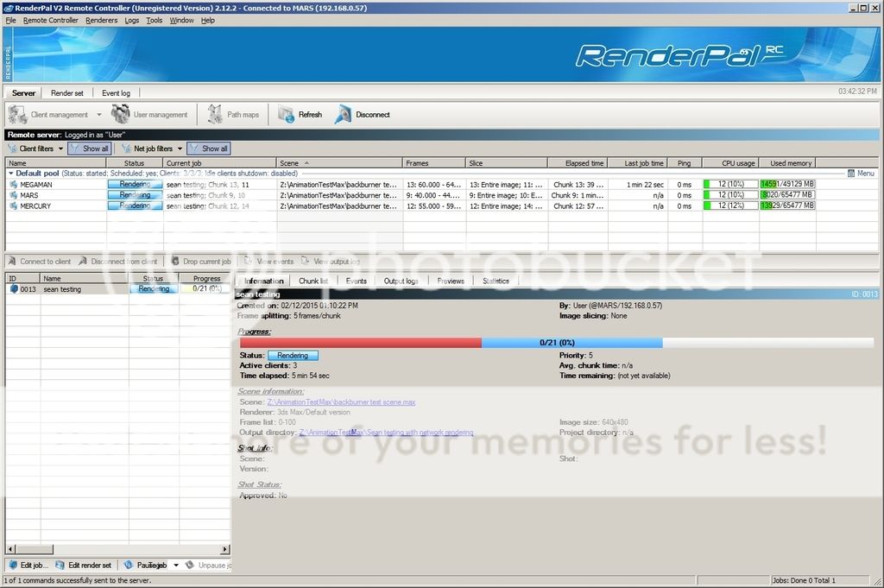Click the MEGAMAN client icon

point(14,185)
